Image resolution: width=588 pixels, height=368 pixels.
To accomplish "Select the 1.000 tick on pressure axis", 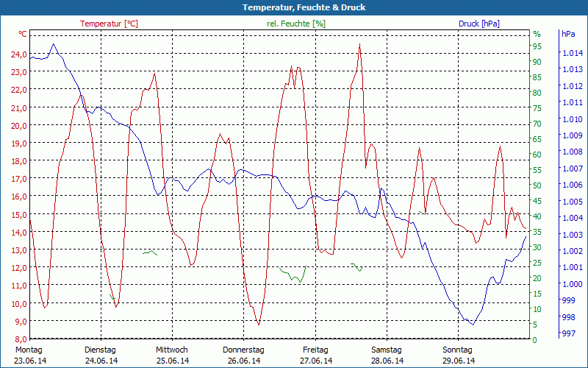I will (573, 285).
